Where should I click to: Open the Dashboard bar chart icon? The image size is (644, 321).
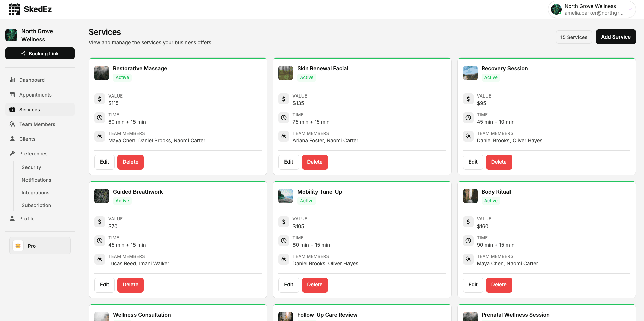(x=12, y=80)
